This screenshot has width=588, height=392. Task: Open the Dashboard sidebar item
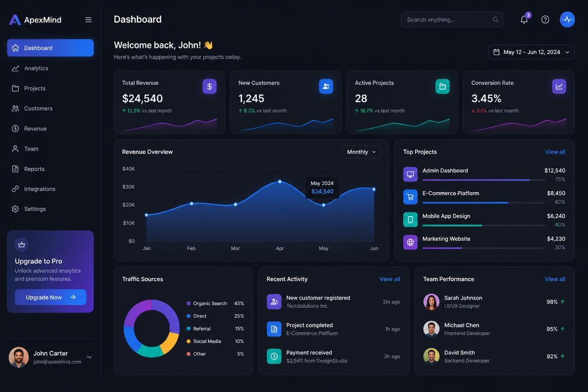point(50,48)
